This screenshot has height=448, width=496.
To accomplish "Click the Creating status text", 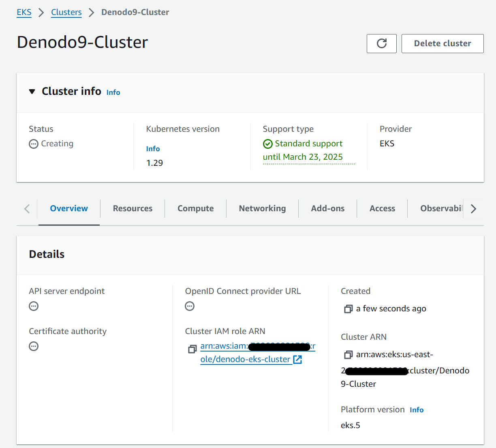I will pyautogui.click(x=57, y=144).
